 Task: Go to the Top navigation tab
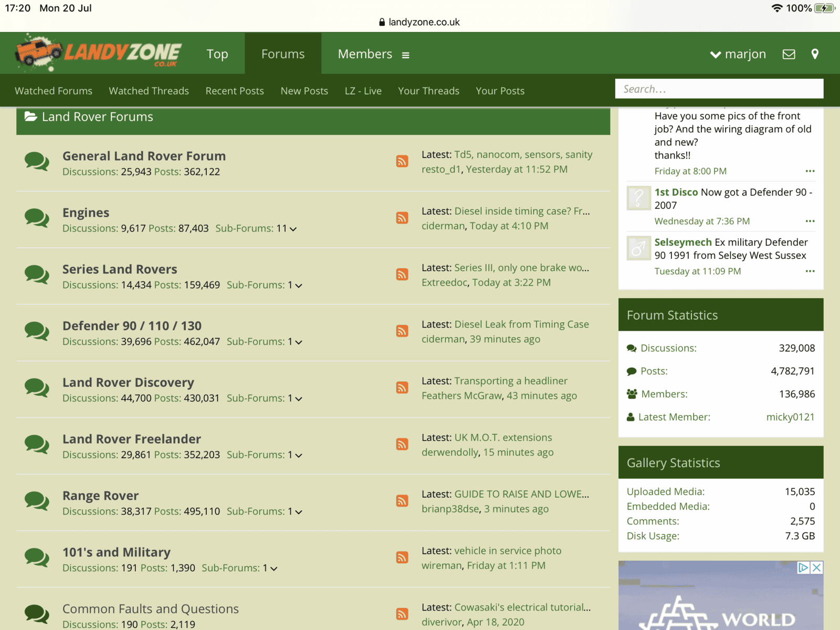click(x=217, y=54)
